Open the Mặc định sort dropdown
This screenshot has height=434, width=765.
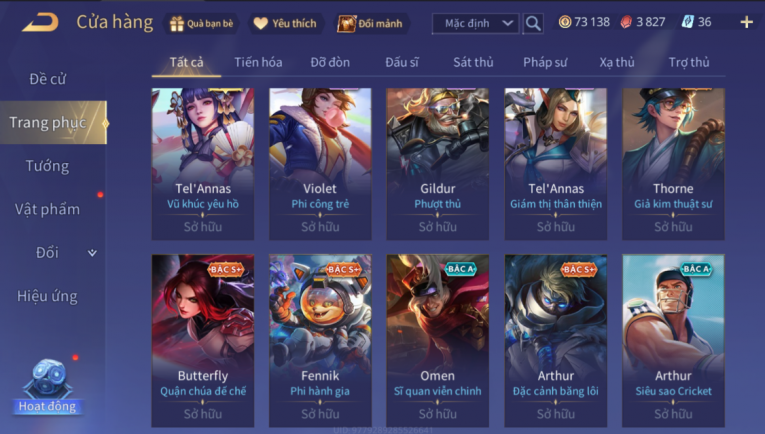(x=476, y=23)
